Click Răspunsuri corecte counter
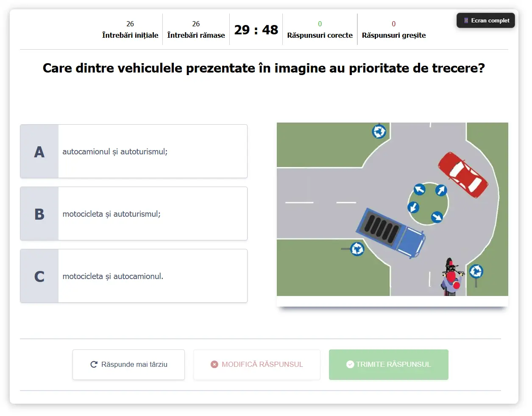 click(x=320, y=29)
